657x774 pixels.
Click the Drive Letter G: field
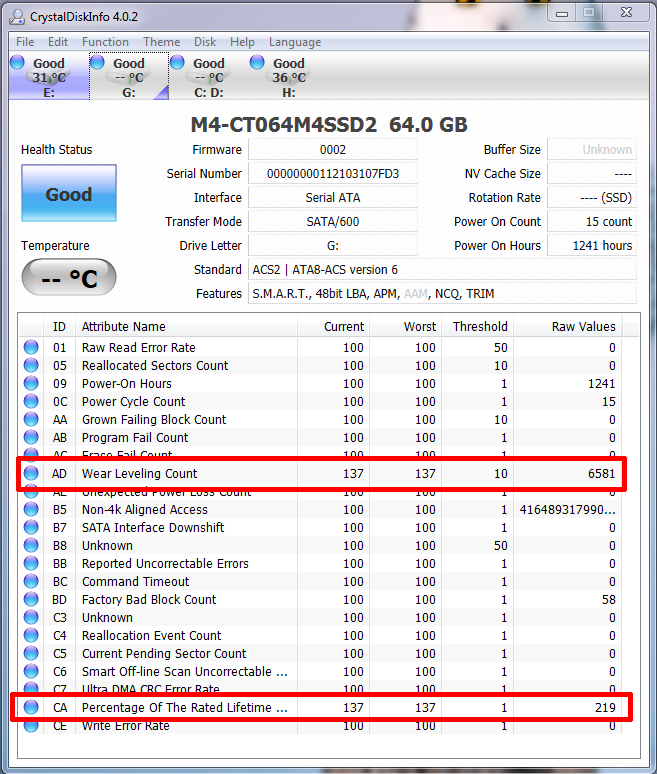333,245
